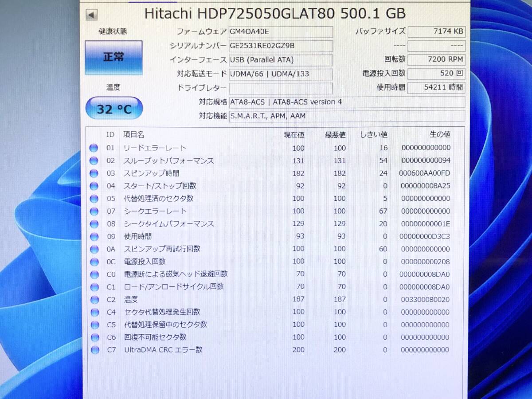Click raw value 00000000001E

tap(425, 224)
